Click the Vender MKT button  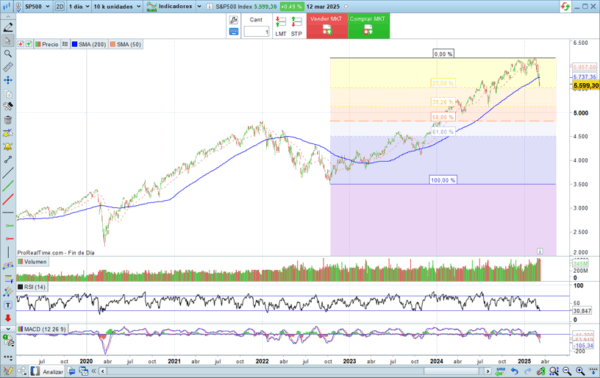[x=327, y=26]
